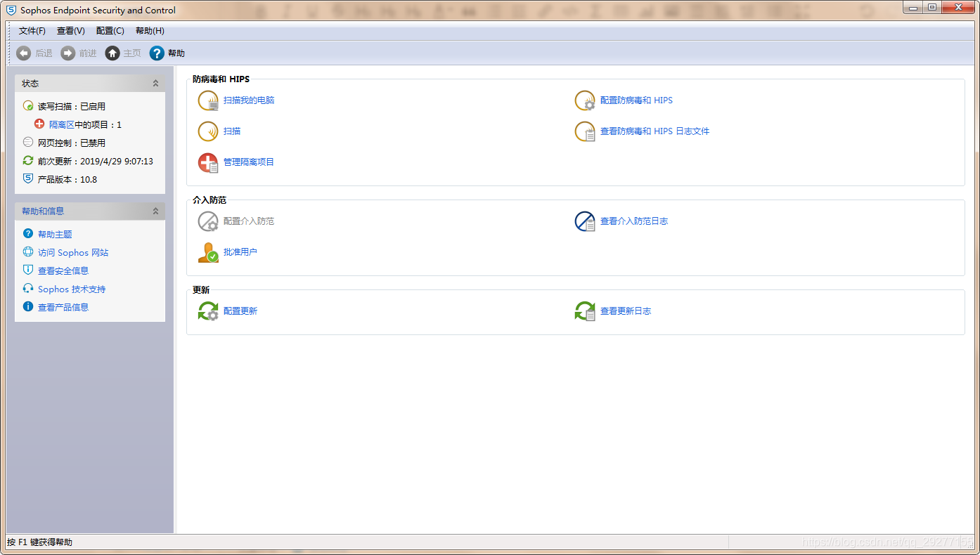This screenshot has width=980, height=555.
Task: Click the 后退 back arrow icon
Action: pos(24,53)
